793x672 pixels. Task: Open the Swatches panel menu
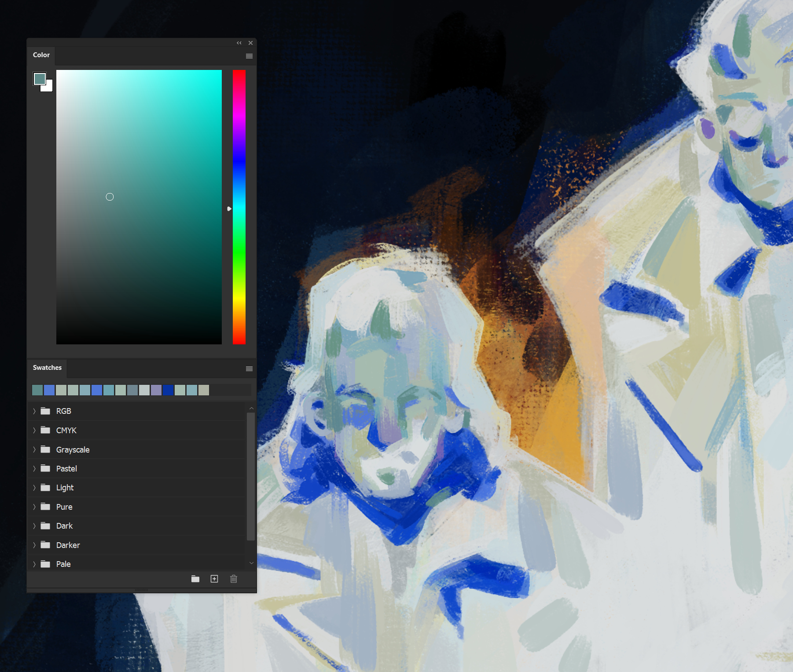click(249, 369)
